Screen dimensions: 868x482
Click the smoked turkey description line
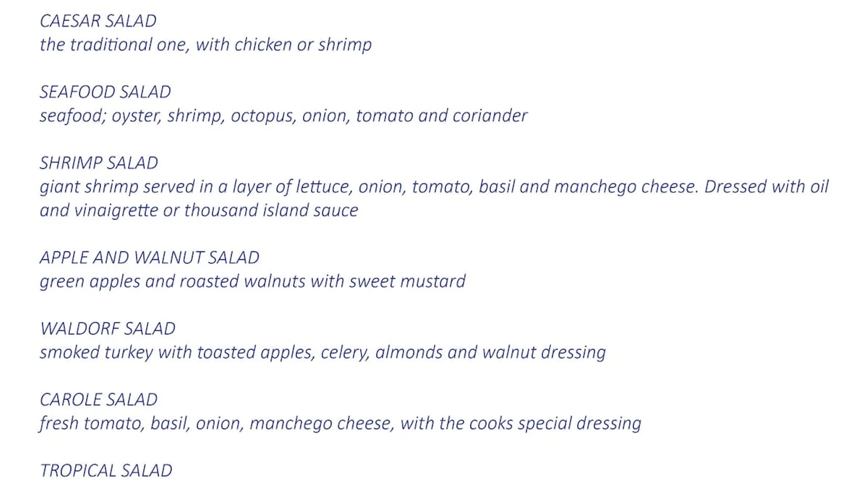(322, 352)
